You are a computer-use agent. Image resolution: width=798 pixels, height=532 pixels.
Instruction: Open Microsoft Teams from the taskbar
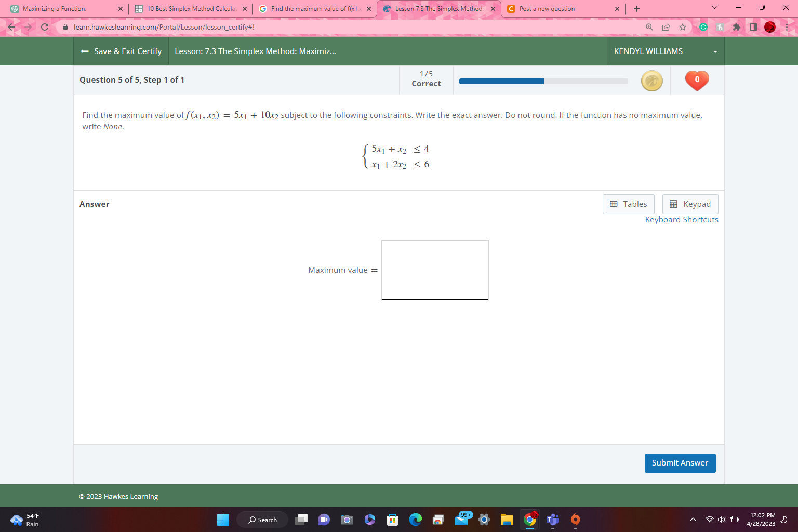pyautogui.click(x=553, y=520)
